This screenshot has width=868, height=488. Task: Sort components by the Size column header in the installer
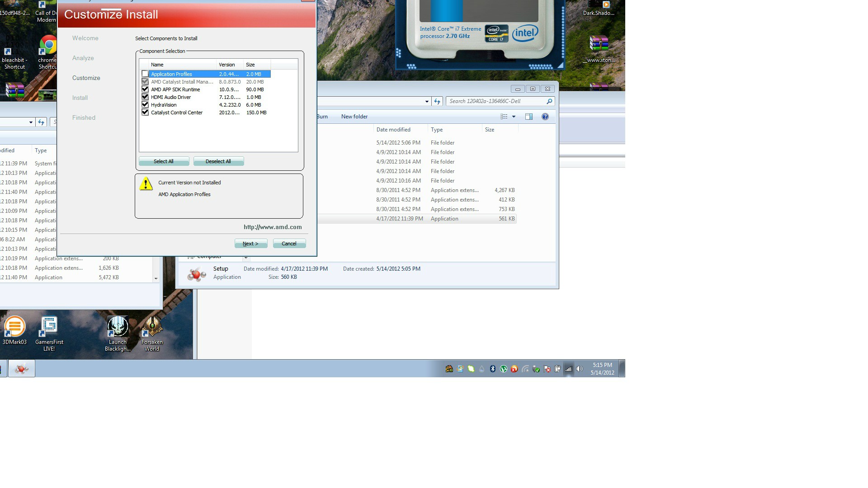point(257,65)
